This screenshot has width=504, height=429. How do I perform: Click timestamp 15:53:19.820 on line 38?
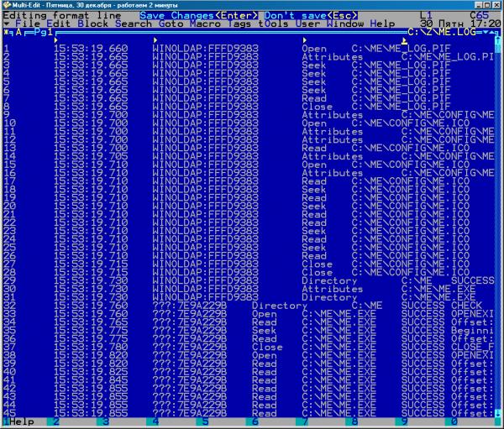91,355
